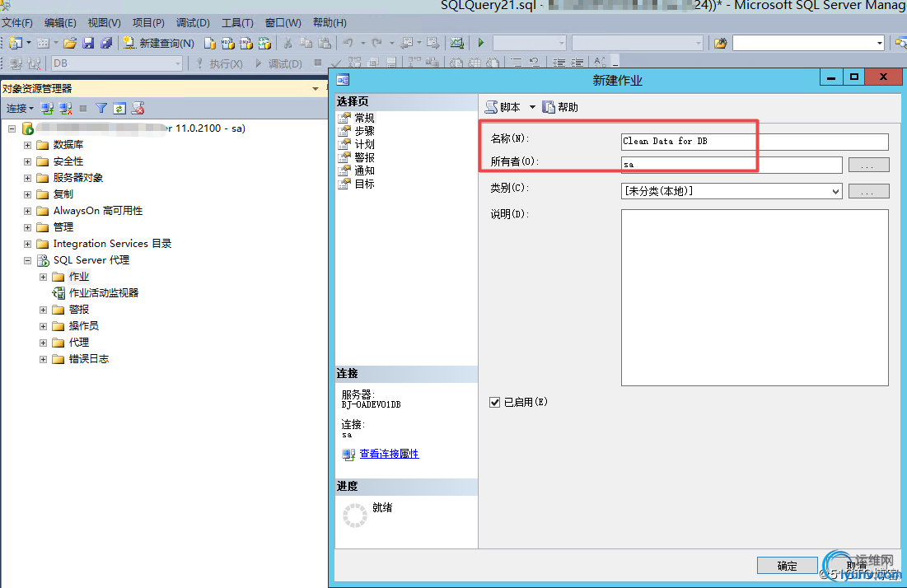
Task: Click Connect Object Explorer icon
Action: point(48,108)
